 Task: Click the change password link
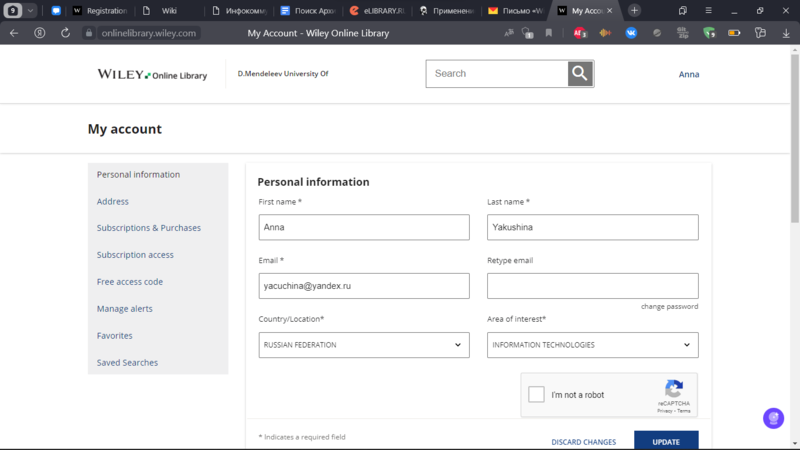coord(669,307)
